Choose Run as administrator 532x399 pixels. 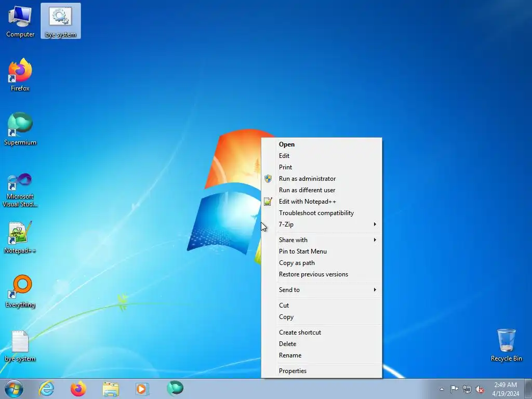[321, 179]
